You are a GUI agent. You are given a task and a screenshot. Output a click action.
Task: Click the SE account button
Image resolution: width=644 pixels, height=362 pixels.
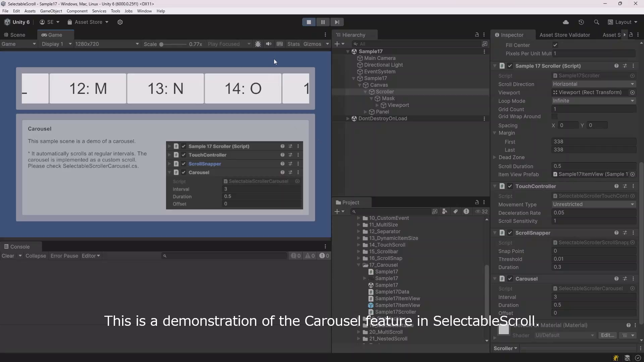pos(50,22)
